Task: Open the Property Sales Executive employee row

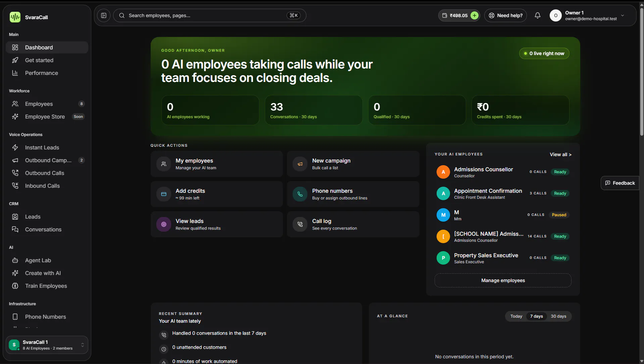Action: (x=503, y=258)
